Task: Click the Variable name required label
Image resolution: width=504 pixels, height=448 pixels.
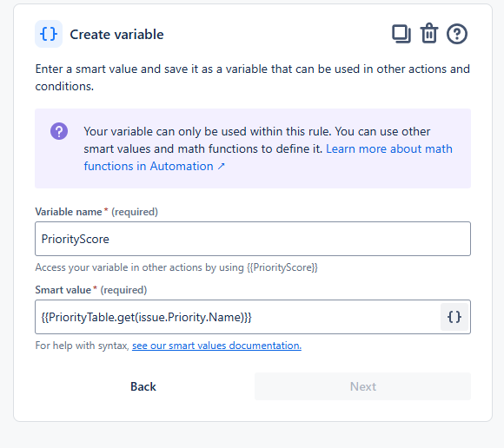Action: (96, 212)
